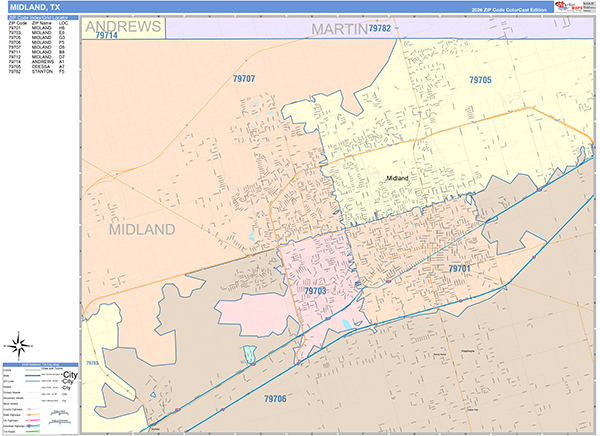Click the 79706 ZIP label on map
600x436 pixels.
coord(275,399)
